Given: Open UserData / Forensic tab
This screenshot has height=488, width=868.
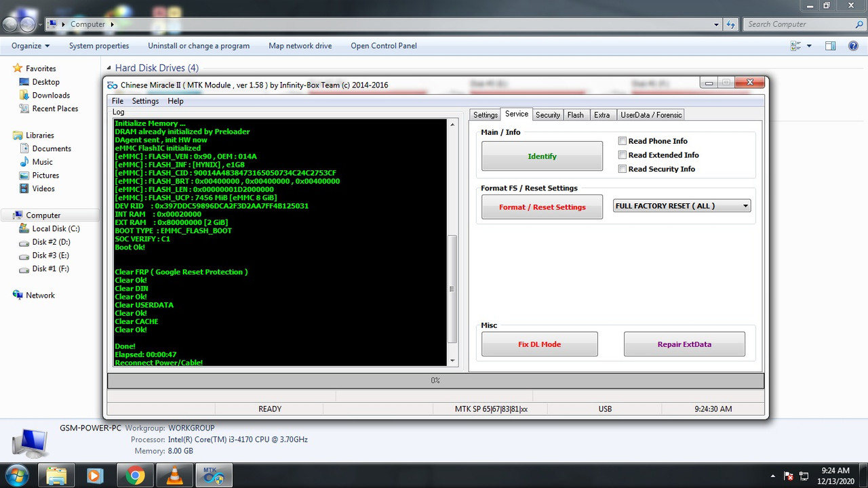Looking at the screenshot, I should (651, 115).
